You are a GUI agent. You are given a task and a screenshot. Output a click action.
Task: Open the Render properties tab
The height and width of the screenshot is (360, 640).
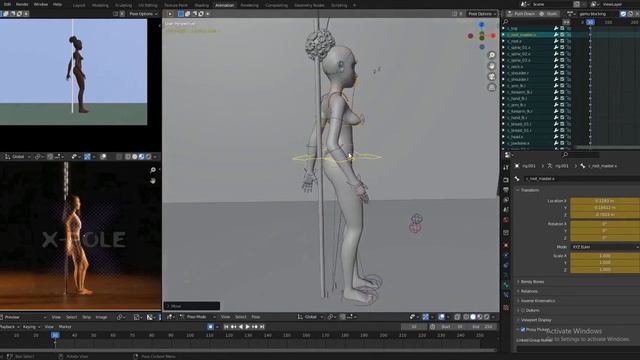click(x=506, y=180)
